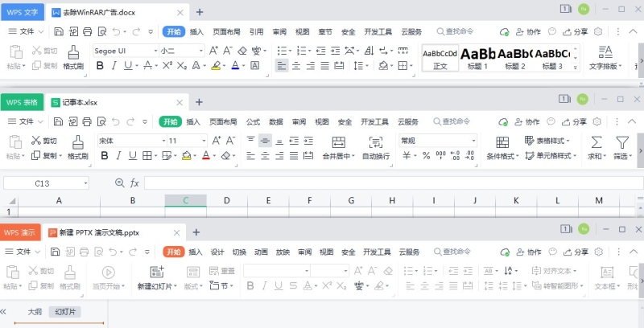Toggle Bold in WPS Writer ribbon
The height and width of the screenshot is (328, 644).
pos(100,65)
